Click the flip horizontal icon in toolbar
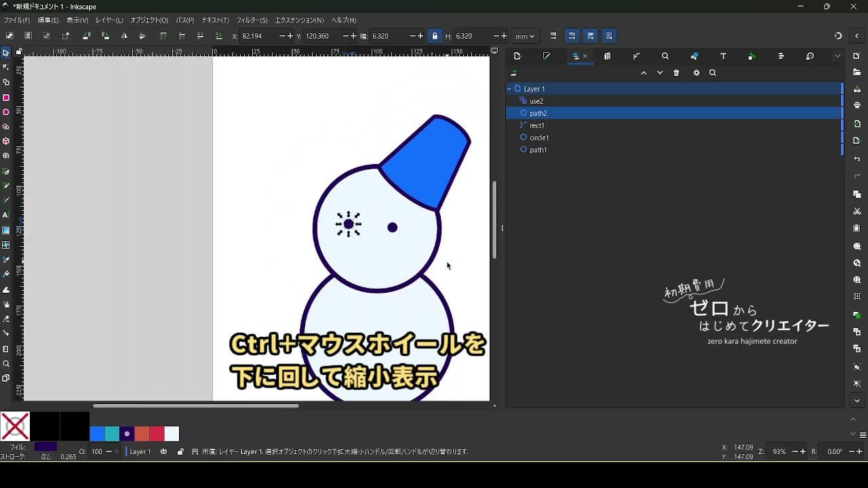 point(124,36)
